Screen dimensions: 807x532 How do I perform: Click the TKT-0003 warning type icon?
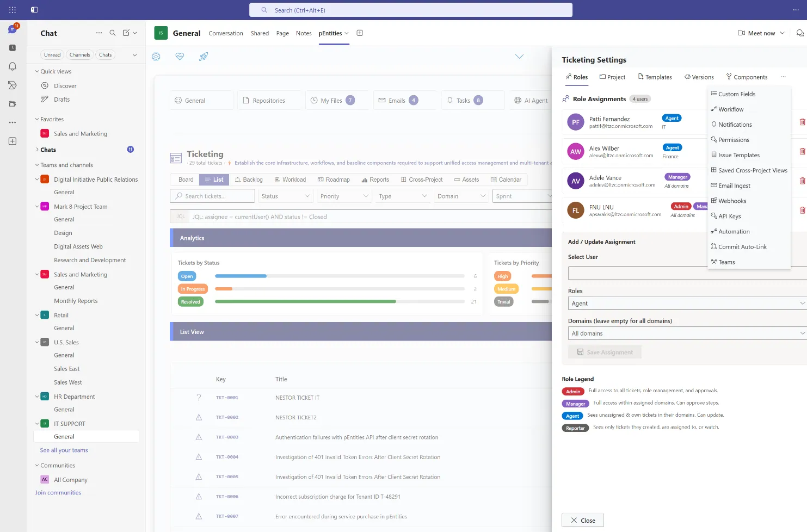pyautogui.click(x=199, y=437)
